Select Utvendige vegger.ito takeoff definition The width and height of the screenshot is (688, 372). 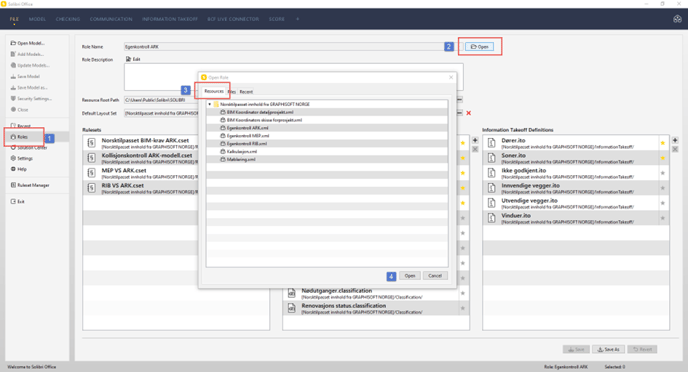pyautogui.click(x=570, y=203)
